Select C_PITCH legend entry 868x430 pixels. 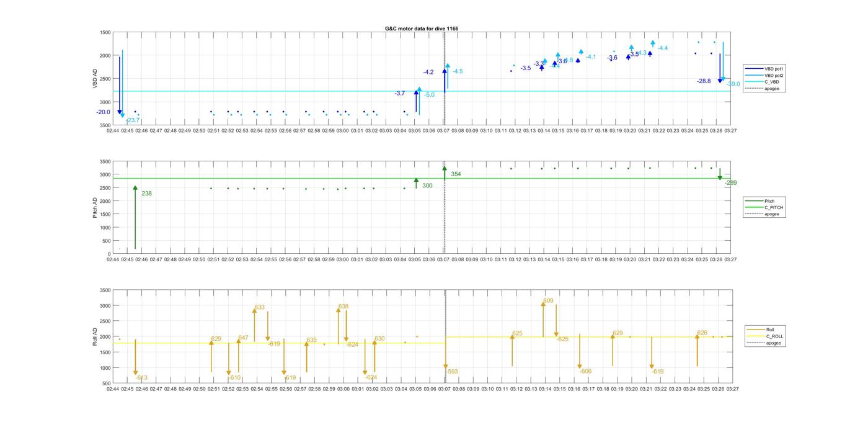pyautogui.click(x=764, y=207)
